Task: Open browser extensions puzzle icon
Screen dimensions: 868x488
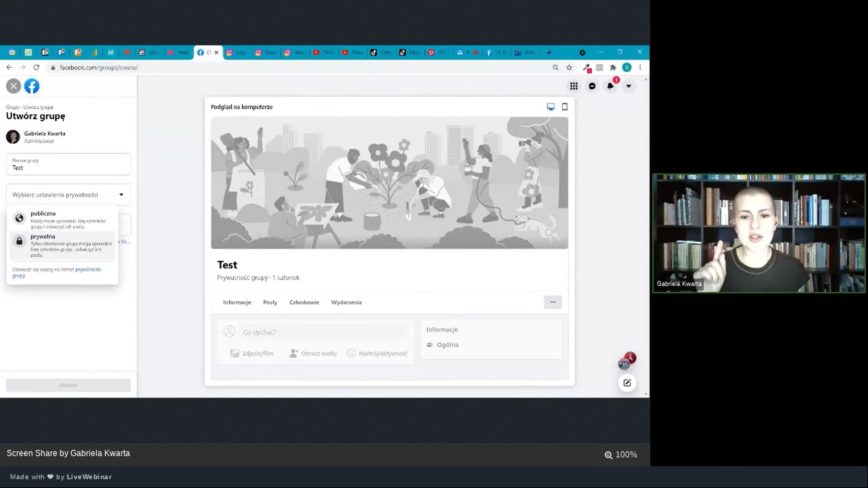Action: [x=613, y=67]
